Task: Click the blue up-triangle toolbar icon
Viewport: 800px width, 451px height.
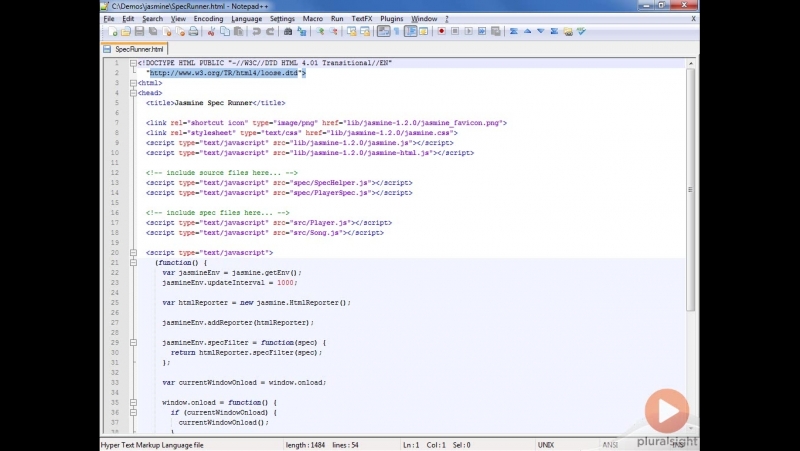Action: (527, 32)
